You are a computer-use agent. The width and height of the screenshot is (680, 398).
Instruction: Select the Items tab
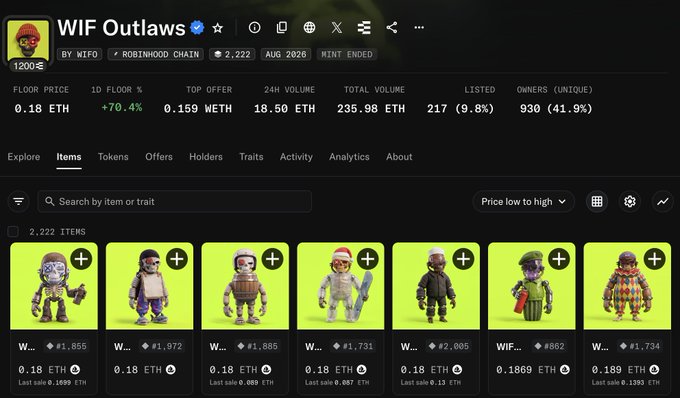69,157
